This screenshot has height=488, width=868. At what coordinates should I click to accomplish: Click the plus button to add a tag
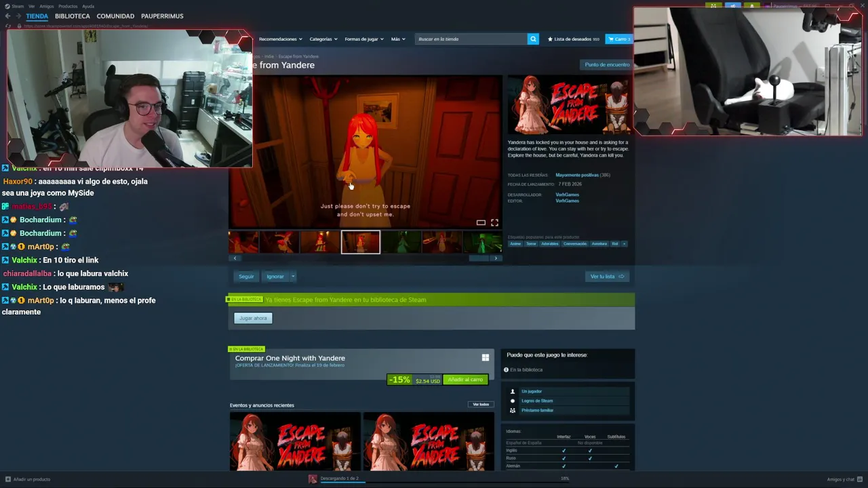(624, 243)
